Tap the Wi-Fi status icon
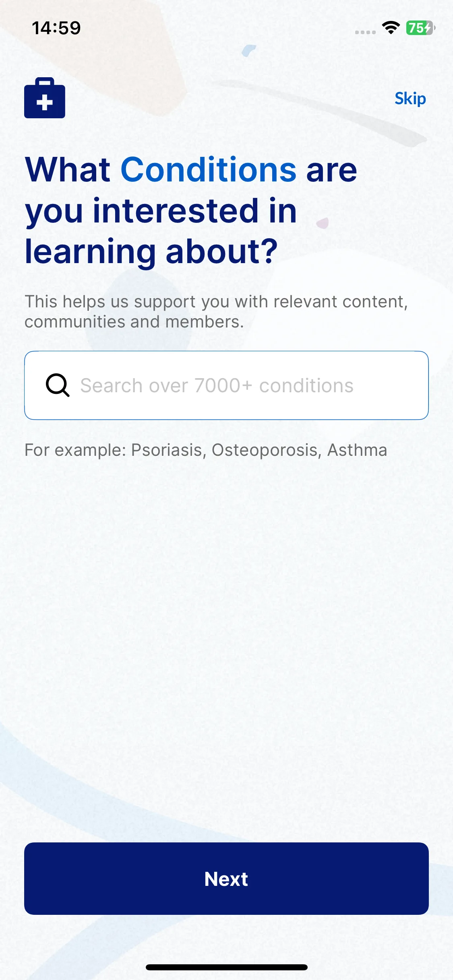The width and height of the screenshot is (453, 980). (391, 28)
